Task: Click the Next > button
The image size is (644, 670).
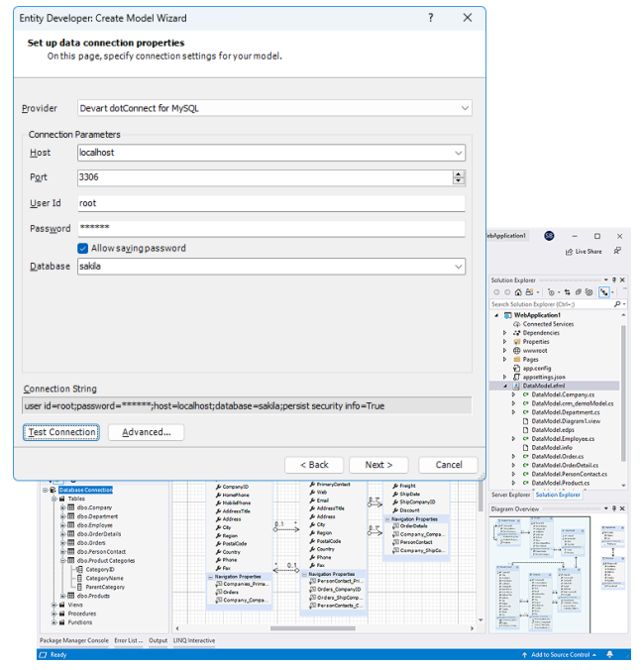Action: click(x=378, y=465)
